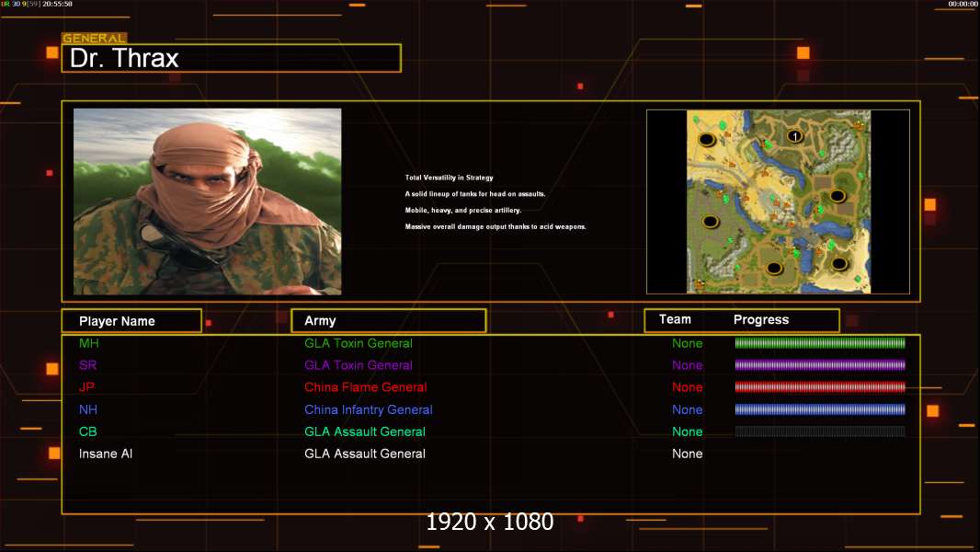Click NH's blue loading progress bar
Viewport: 980px width, 552px height.
coord(820,409)
